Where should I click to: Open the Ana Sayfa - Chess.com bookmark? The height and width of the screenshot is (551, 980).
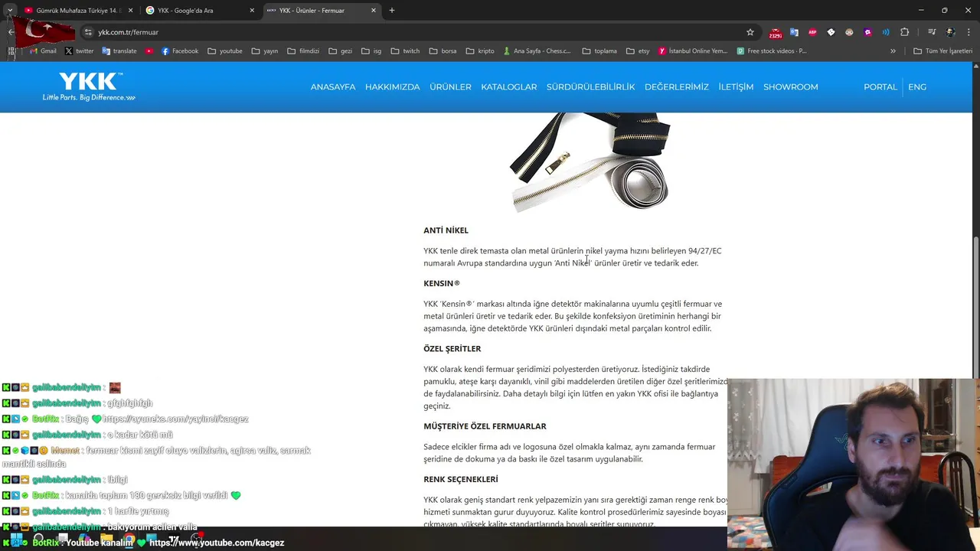click(x=537, y=51)
